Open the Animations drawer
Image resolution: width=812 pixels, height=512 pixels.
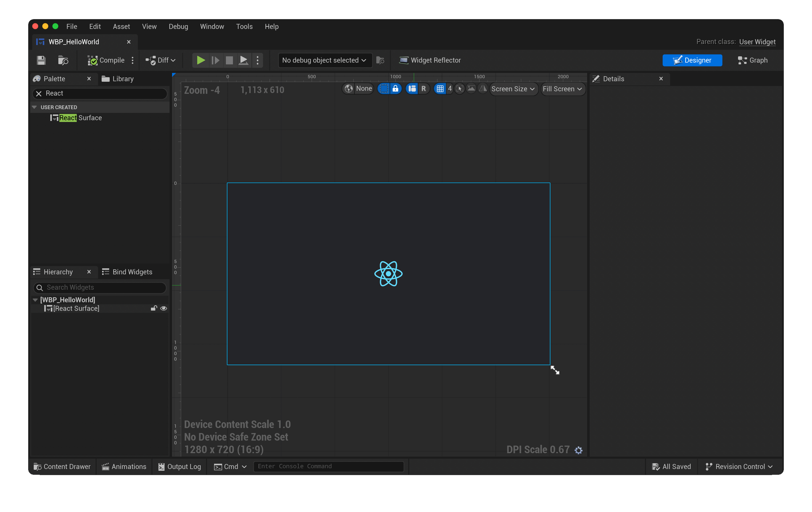pos(124,466)
